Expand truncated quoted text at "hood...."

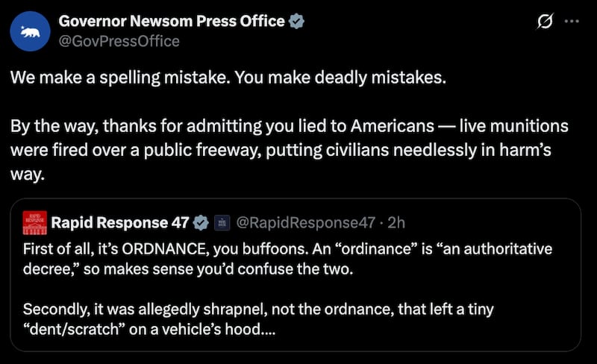tap(255, 329)
